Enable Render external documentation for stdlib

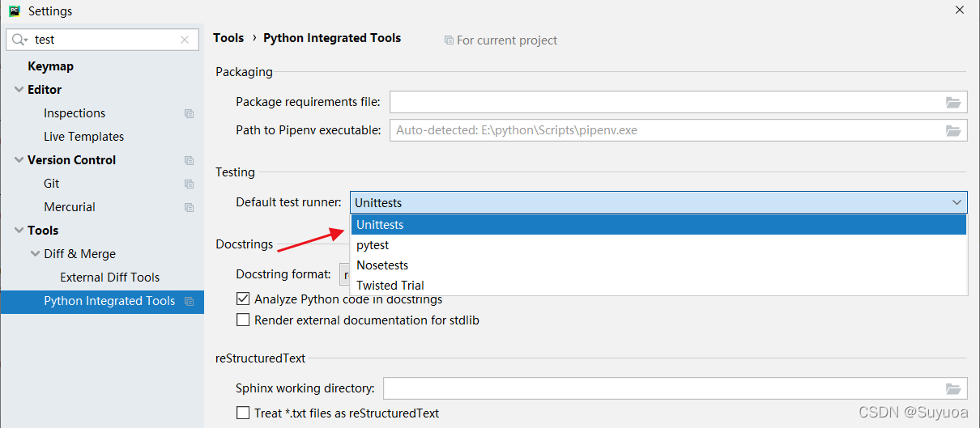(243, 320)
